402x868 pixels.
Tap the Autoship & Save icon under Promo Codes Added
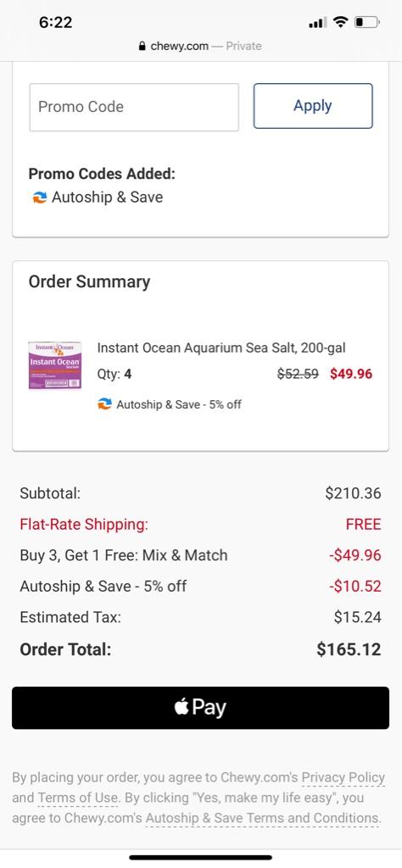[39, 198]
